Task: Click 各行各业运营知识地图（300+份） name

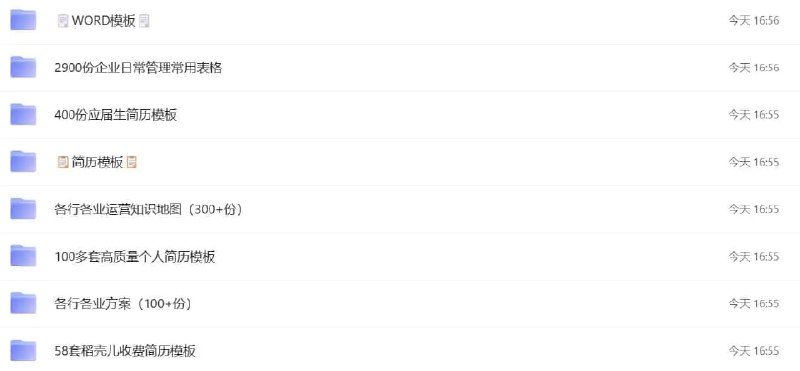Action: [148, 209]
